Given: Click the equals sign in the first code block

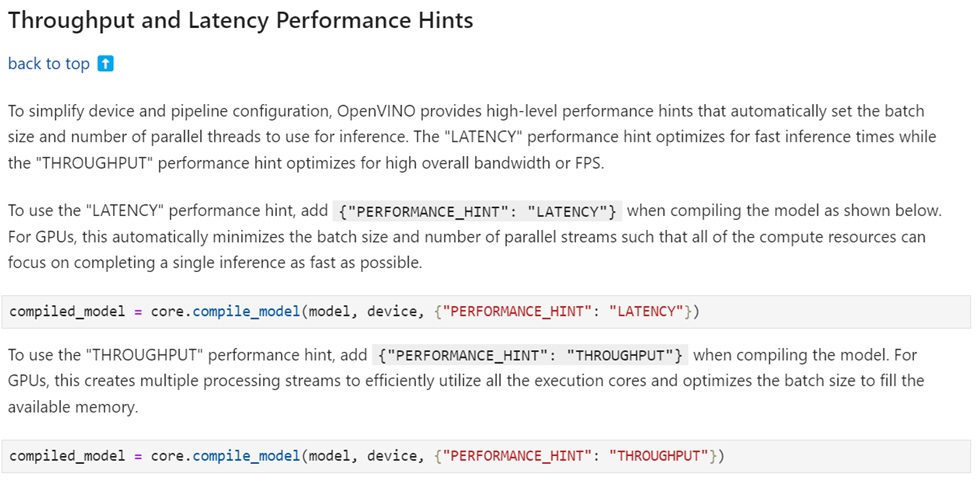Looking at the screenshot, I should coord(138,312).
